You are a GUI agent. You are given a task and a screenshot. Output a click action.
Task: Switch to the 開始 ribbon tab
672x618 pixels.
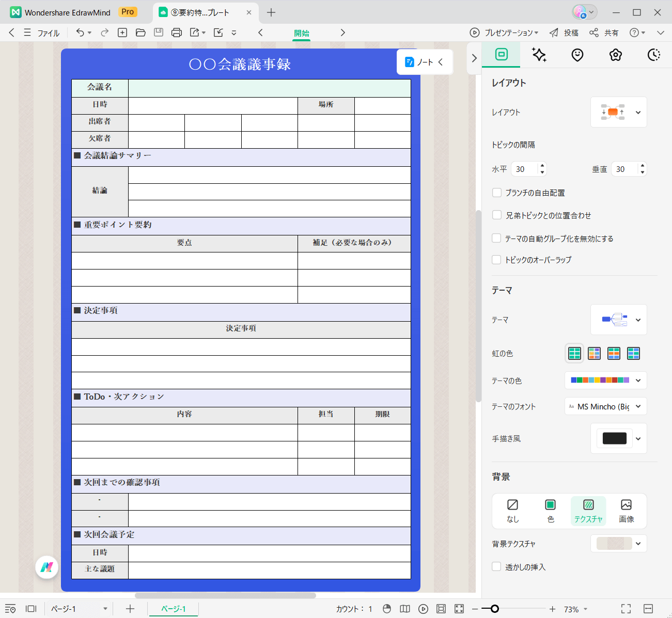301,33
